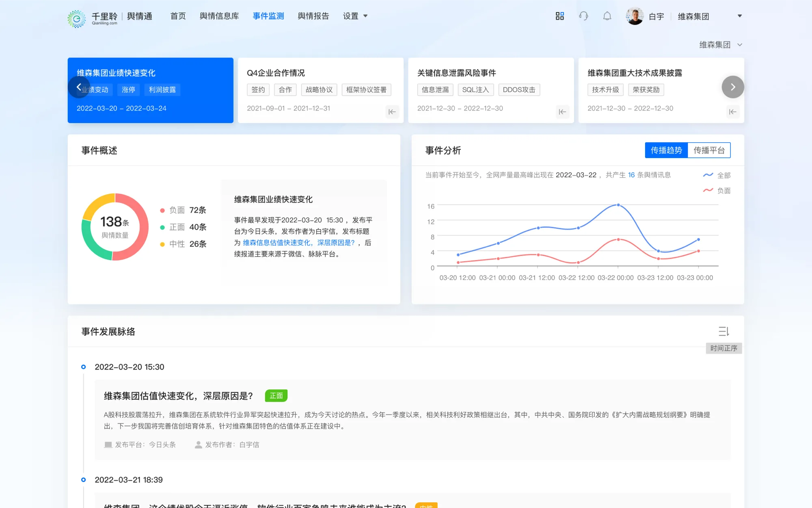Click the 中性 26条 legend entry

point(183,244)
